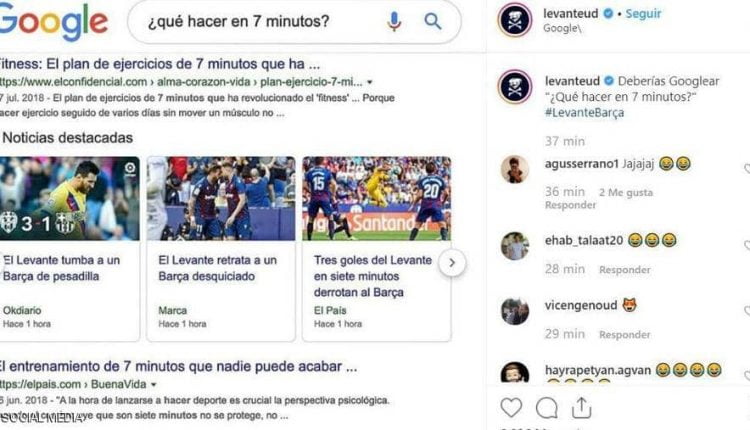Open 'Tres goles del Levante' El País card
The height and width of the screenshot is (430, 750).
coord(376,249)
